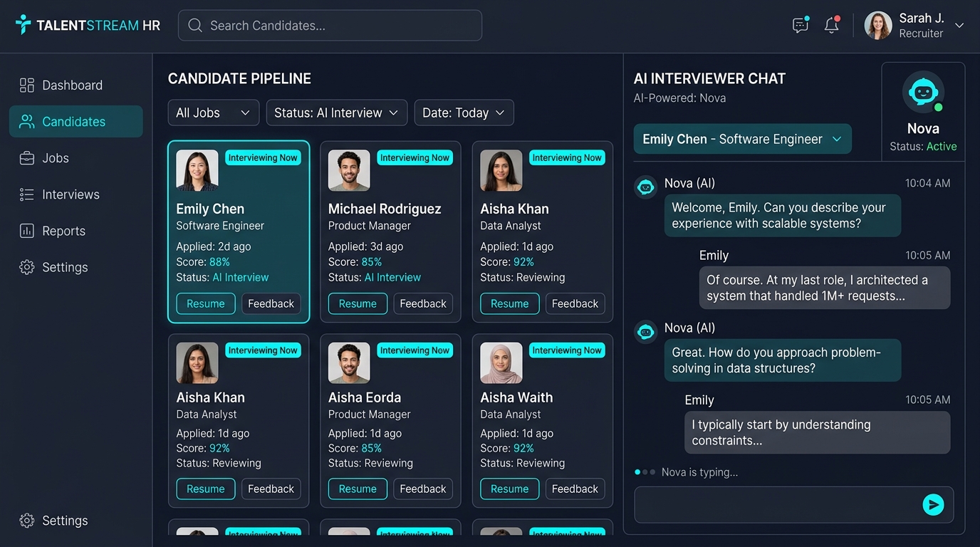Click the send message arrow button
This screenshot has height=547, width=980.
click(933, 504)
